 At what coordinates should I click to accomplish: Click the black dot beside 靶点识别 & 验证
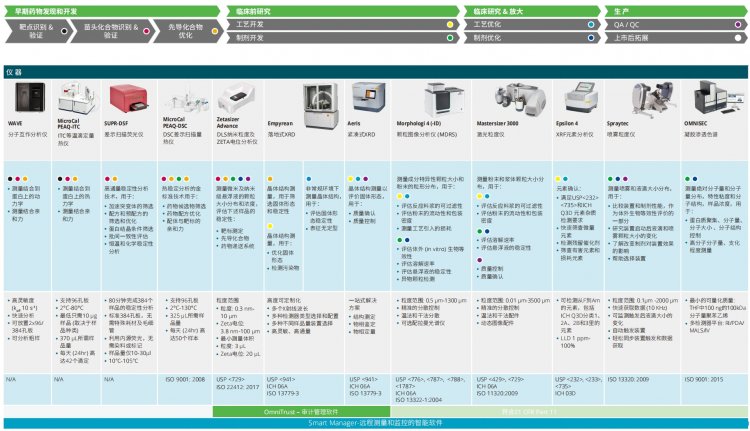[x=64, y=31]
